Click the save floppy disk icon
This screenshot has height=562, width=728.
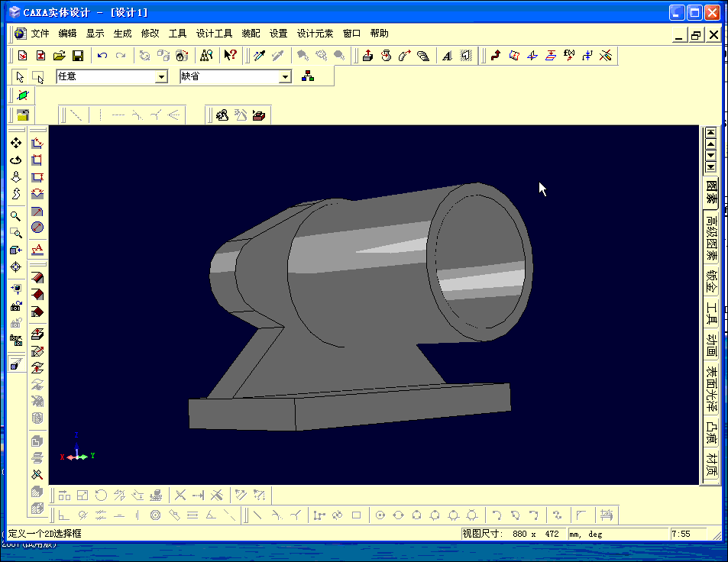(x=78, y=56)
